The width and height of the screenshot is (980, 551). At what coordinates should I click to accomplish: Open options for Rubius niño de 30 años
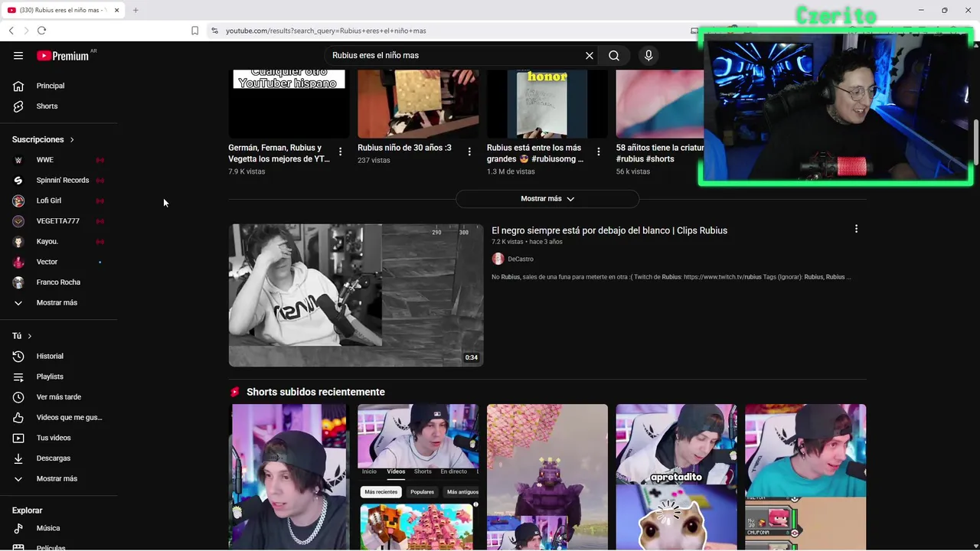click(x=469, y=152)
